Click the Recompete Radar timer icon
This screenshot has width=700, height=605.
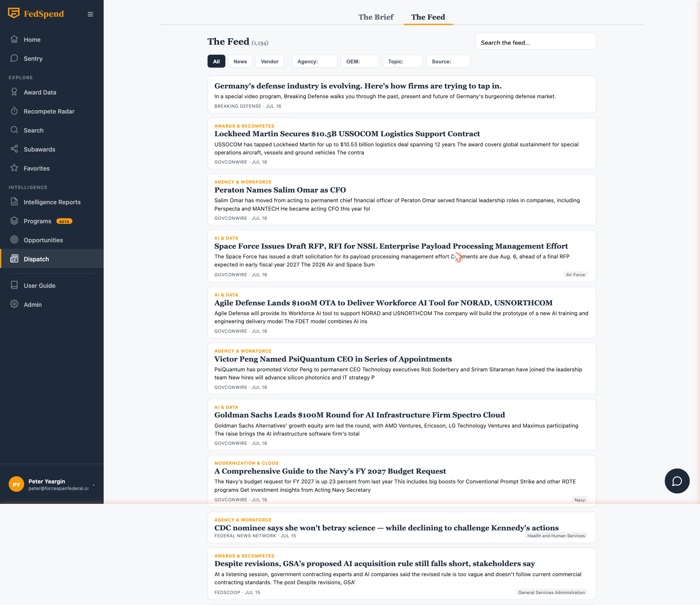click(14, 111)
